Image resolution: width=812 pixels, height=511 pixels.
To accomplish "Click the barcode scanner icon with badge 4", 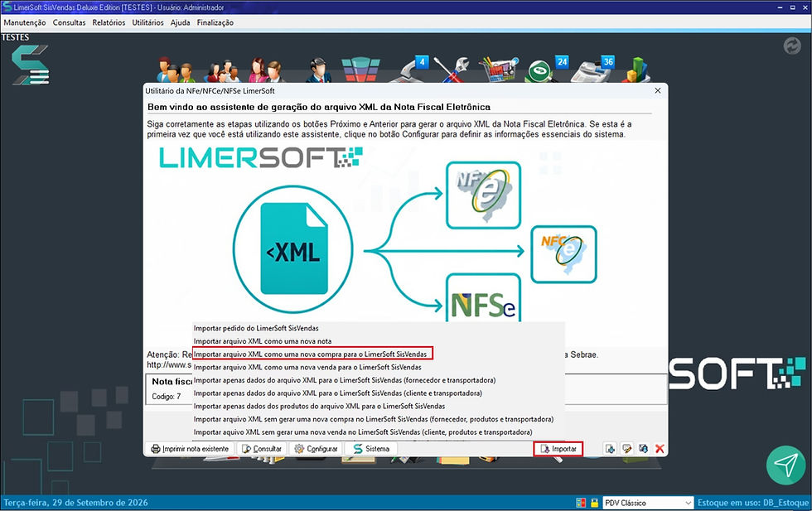I will [411, 69].
